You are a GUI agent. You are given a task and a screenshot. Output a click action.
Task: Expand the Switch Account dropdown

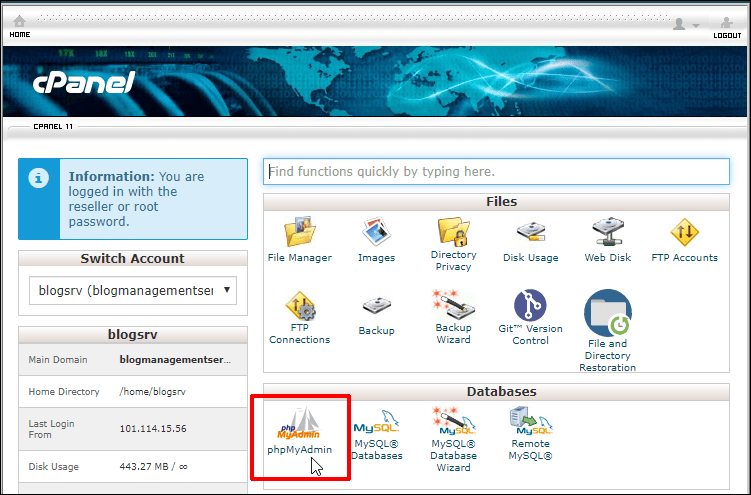pos(133,290)
